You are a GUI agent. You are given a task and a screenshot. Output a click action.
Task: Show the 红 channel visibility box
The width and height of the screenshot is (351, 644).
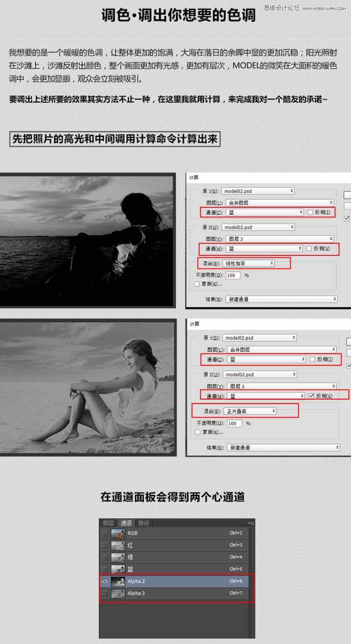point(105,545)
